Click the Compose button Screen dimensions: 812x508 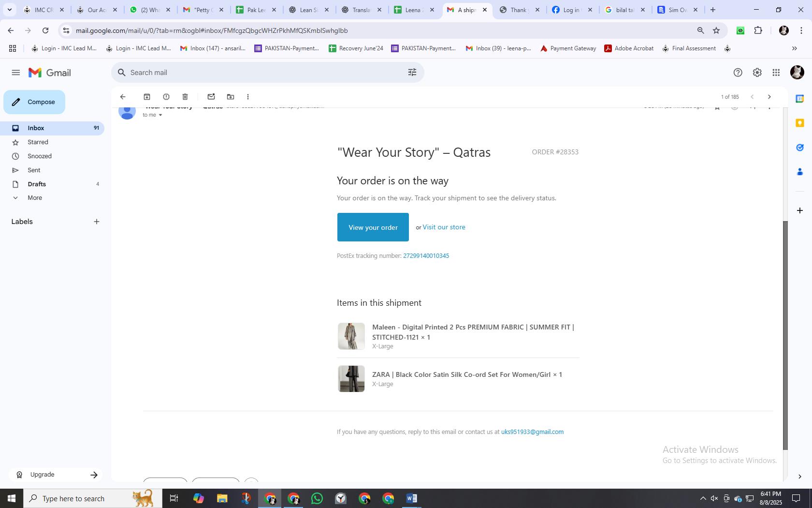34,102
